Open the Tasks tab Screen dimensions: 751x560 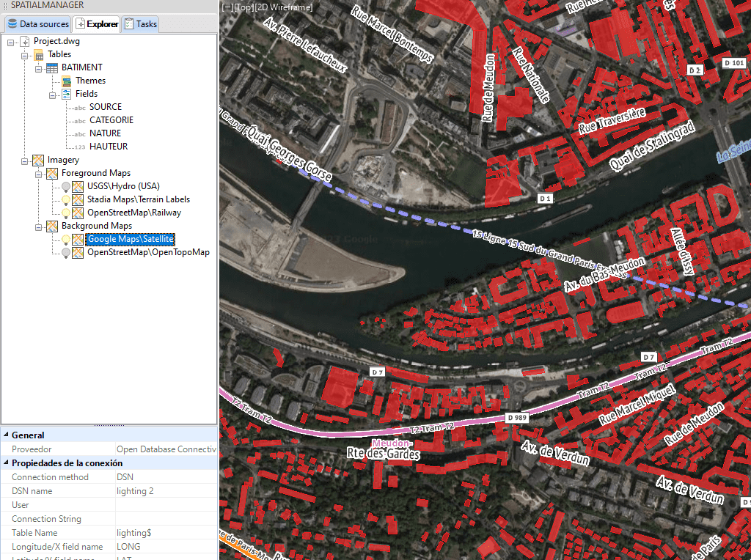pos(140,24)
